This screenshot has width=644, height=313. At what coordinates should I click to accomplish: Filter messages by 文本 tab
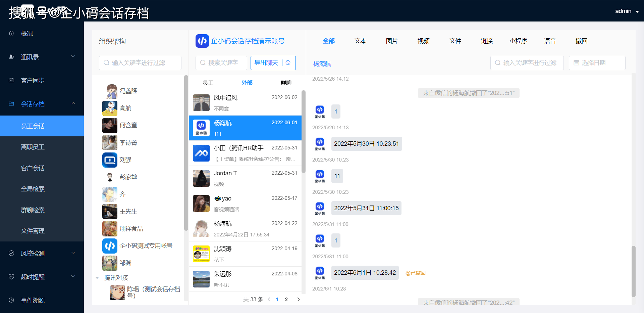coord(360,41)
